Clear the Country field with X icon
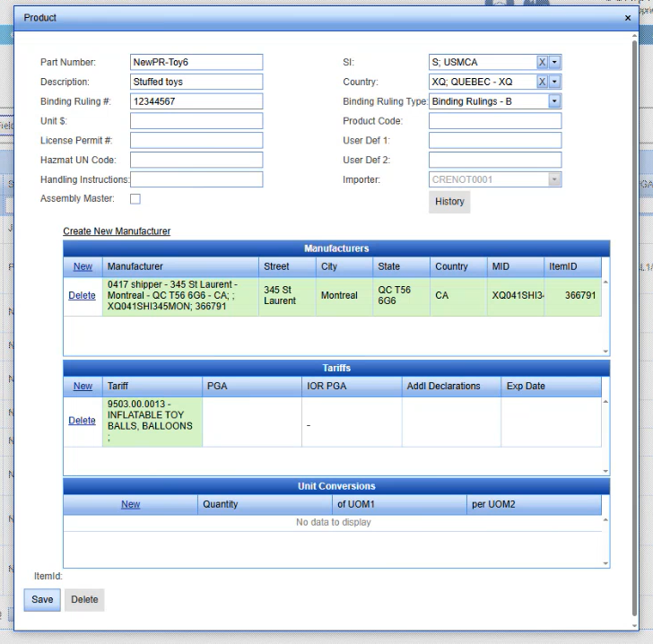This screenshot has width=653, height=644. 542,82
